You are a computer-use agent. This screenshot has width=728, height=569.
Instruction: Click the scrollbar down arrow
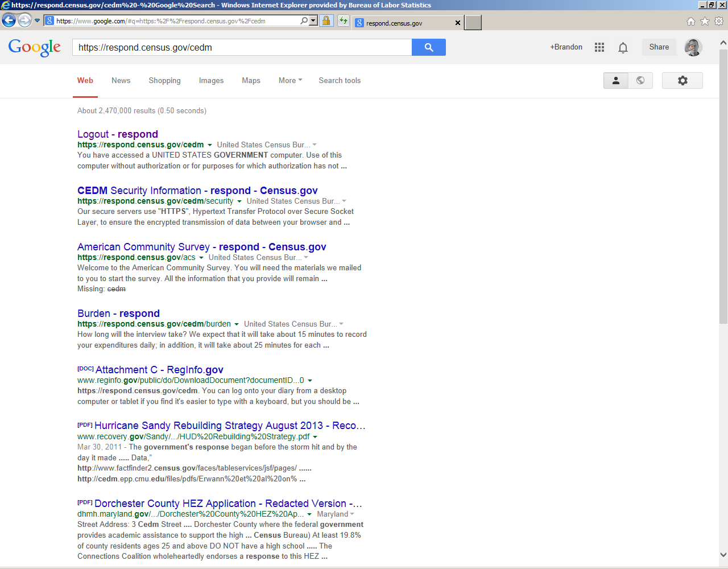click(x=723, y=555)
